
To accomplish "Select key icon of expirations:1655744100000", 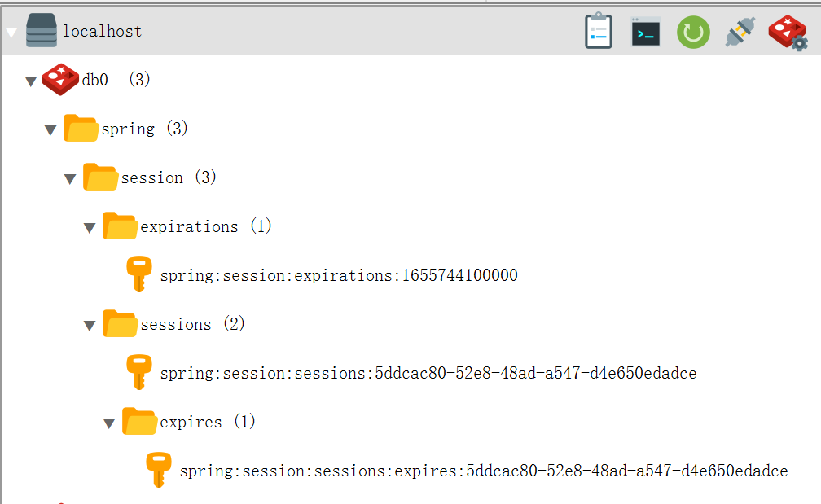I will tap(139, 274).
